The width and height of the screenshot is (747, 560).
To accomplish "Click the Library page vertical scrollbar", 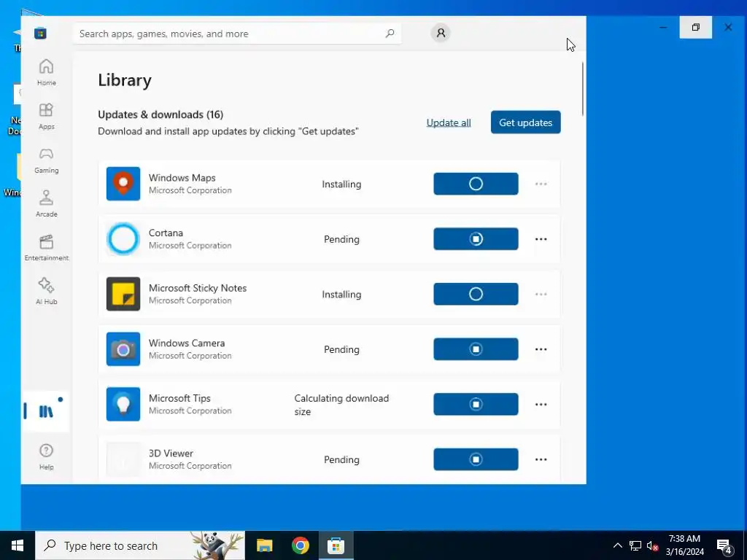I will (582, 89).
